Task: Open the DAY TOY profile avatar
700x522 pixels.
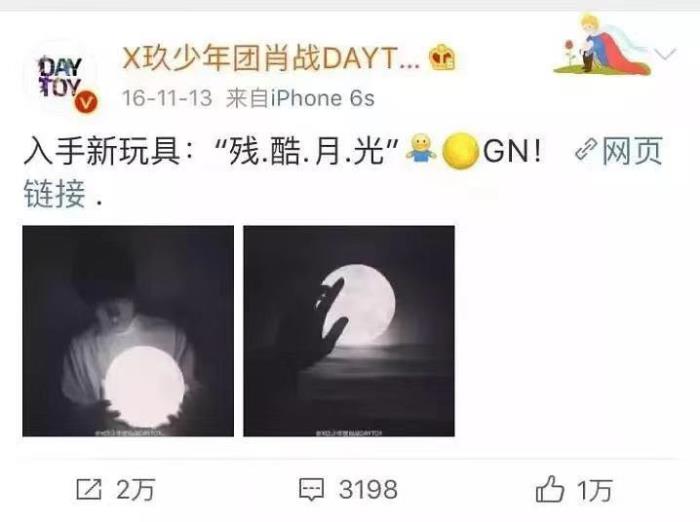Action: coord(61,78)
